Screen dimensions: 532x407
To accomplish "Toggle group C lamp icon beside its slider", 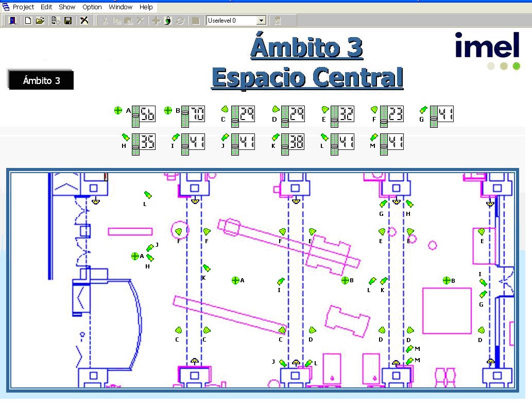I will 225,109.
